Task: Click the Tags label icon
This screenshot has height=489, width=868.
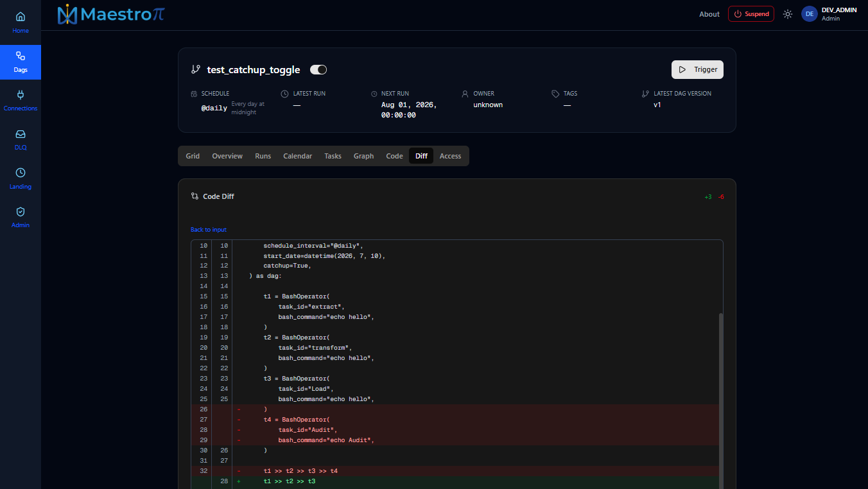Action: pyautogui.click(x=555, y=94)
